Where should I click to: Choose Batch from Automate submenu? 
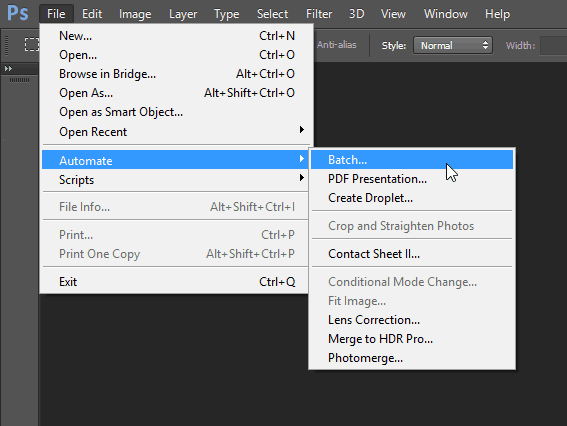point(412,160)
